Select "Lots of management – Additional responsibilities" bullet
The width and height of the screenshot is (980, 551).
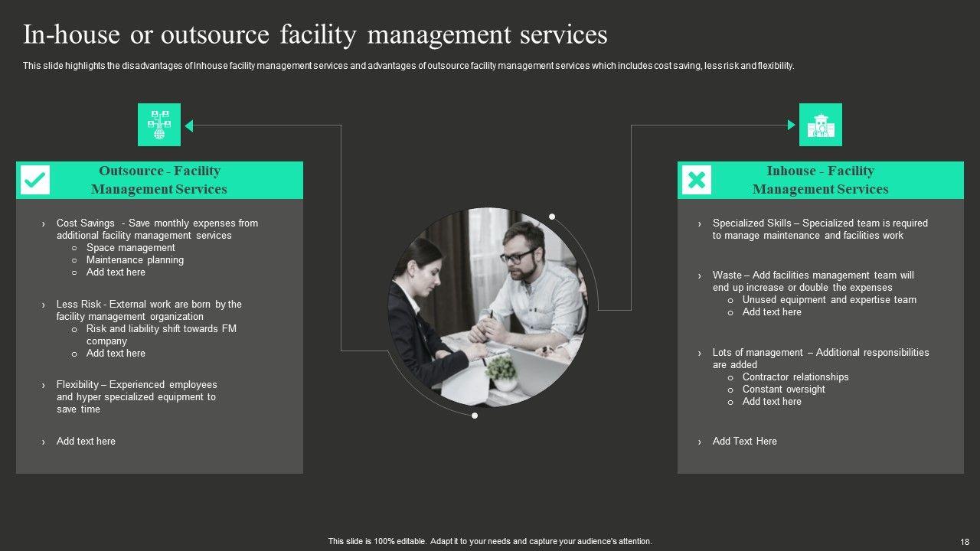tap(821, 359)
